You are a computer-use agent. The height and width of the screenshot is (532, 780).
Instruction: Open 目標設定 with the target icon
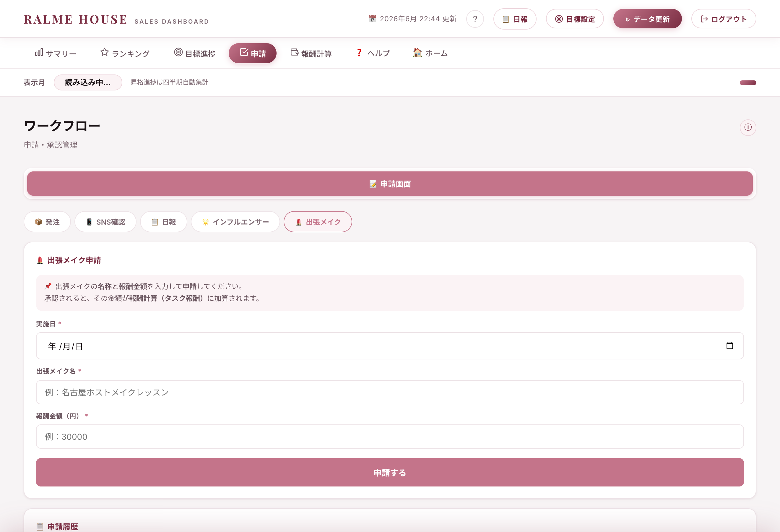point(575,19)
